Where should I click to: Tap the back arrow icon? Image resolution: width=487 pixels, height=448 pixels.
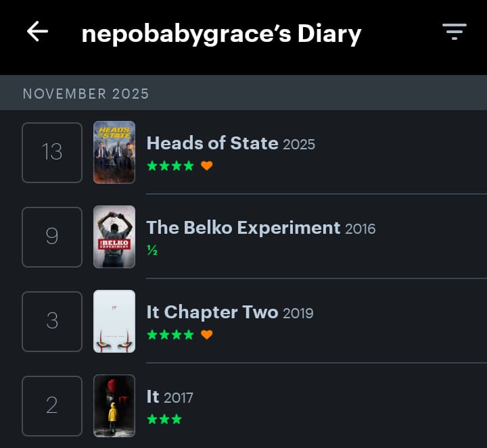click(37, 32)
